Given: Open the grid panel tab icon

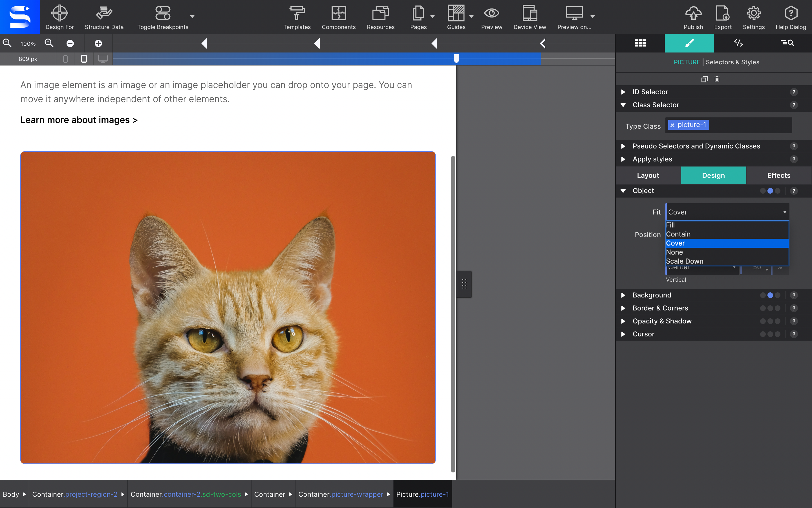Looking at the screenshot, I should coord(640,43).
